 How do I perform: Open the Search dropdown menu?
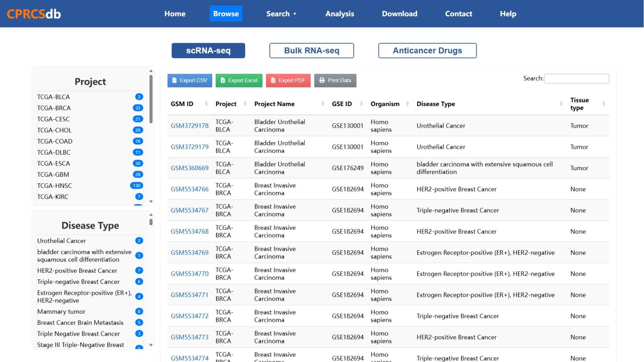281,14
